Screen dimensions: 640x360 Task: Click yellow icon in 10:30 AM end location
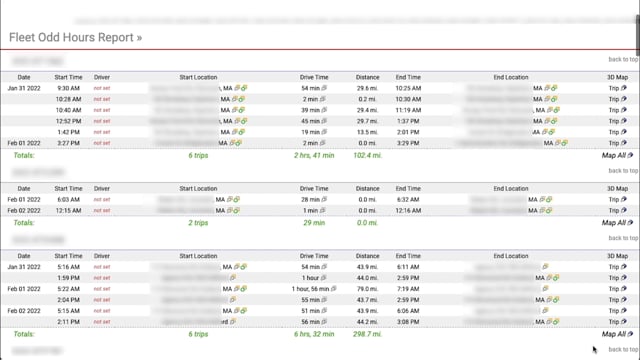coord(547,99)
